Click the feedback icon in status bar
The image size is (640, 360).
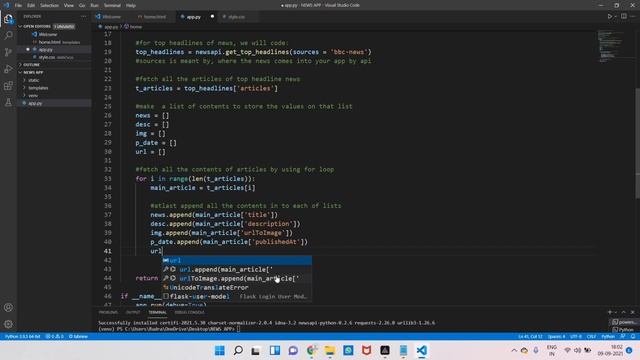(x=623, y=337)
